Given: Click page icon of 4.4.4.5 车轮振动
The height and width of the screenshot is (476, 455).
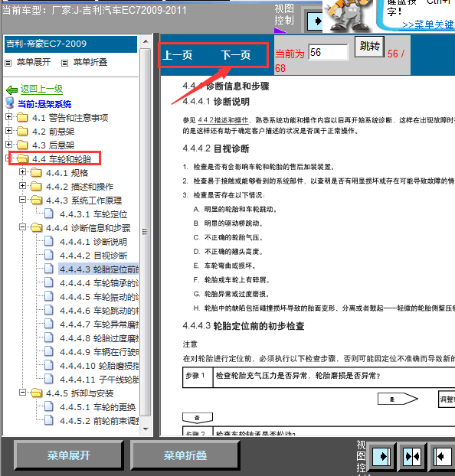Looking at the screenshot, I should 48,297.
